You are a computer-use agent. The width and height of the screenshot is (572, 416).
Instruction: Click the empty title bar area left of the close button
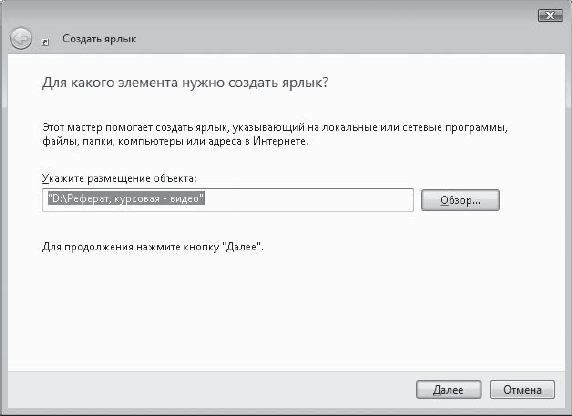(x=328, y=15)
